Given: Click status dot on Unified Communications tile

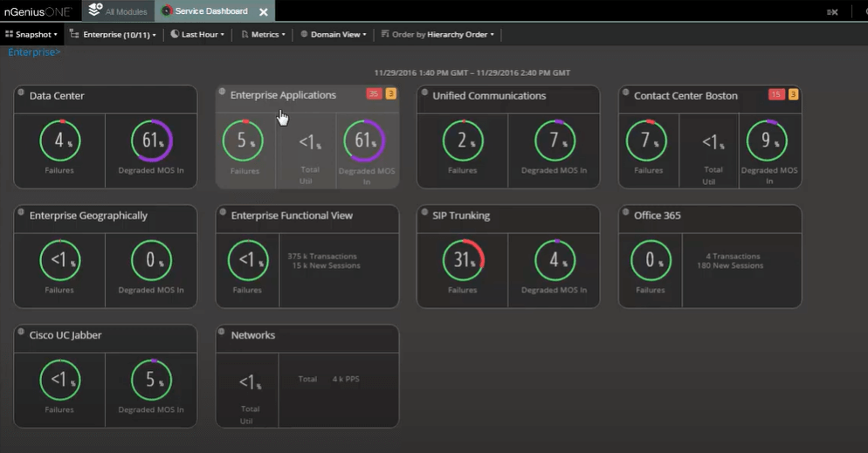Looking at the screenshot, I should coord(424,92).
